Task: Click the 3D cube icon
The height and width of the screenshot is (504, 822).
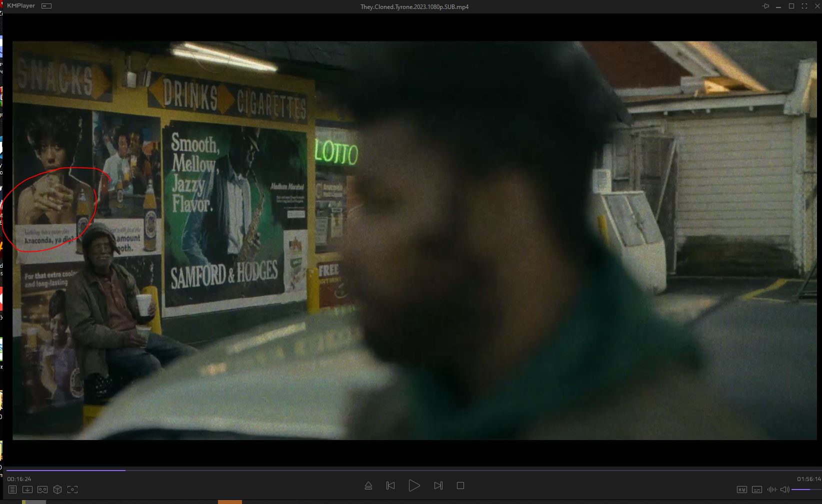Action: tap(57, 490)
